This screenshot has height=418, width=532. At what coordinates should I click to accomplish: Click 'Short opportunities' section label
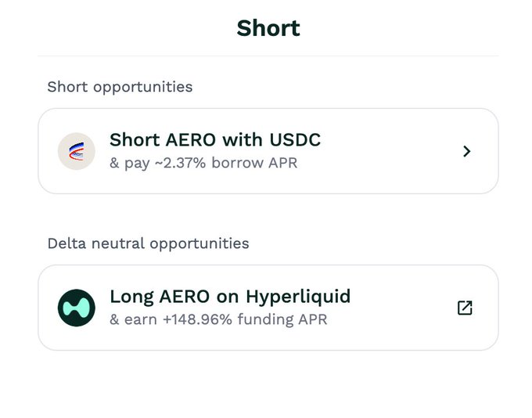point(120,87)
